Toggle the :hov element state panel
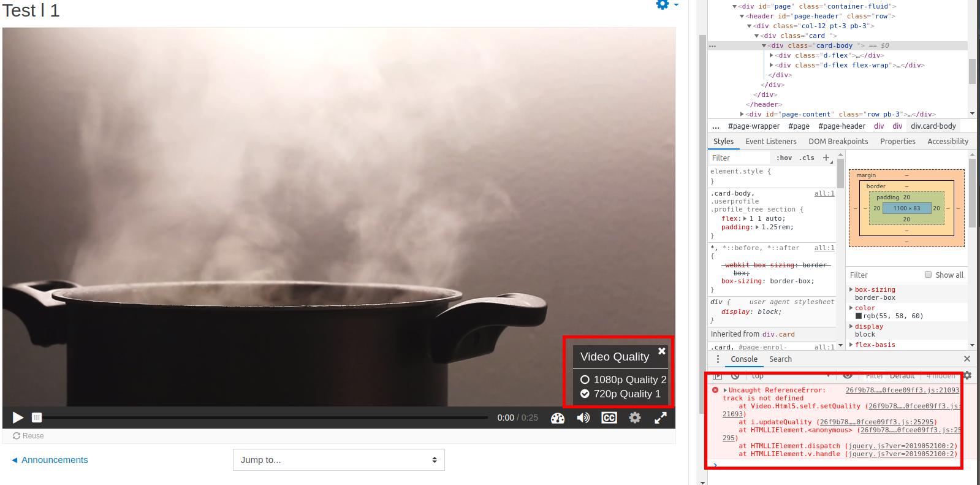This screenshot has width=980, height=485. pos(784,158)
